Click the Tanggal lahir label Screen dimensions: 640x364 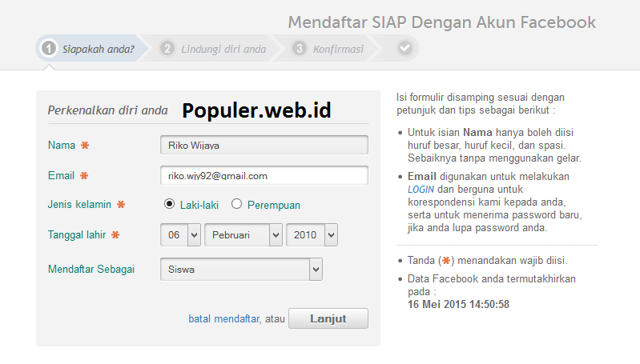(77, 234)
